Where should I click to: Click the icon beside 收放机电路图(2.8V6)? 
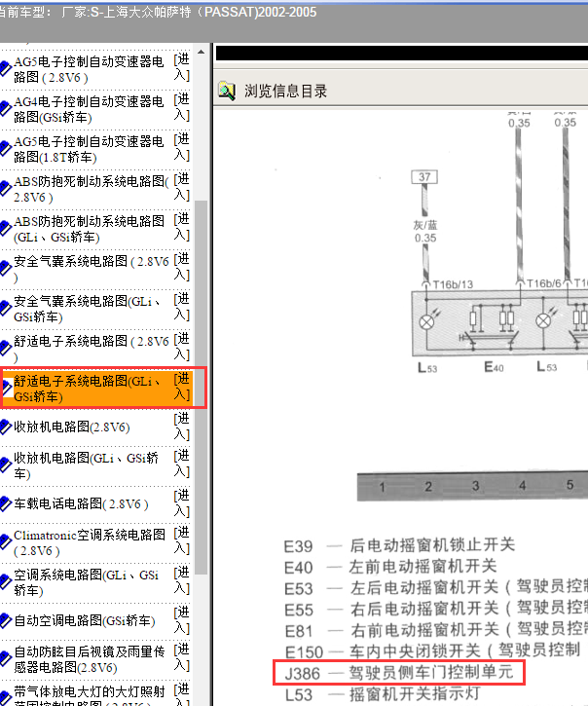[6, 427]
